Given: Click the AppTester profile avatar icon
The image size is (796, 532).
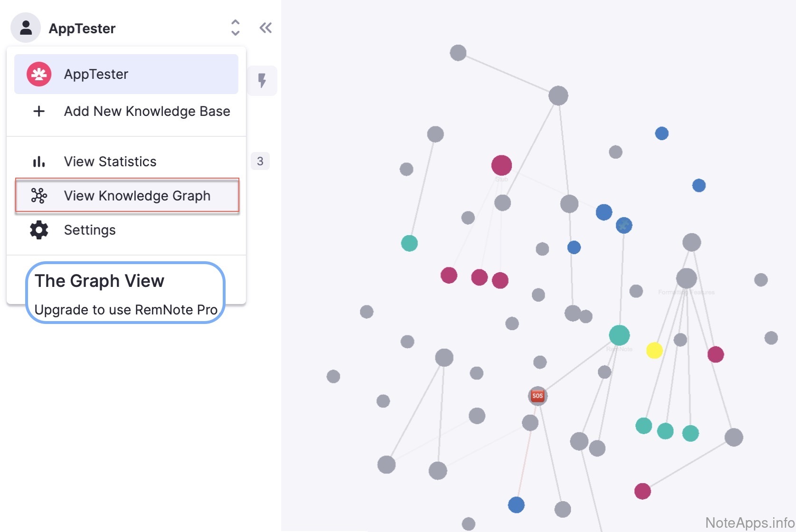Looking at the screenshot, I should tap(26, 28).
